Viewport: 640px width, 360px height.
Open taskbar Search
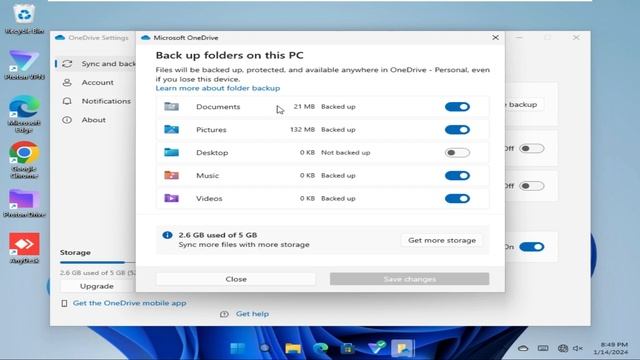pos(265,348)
